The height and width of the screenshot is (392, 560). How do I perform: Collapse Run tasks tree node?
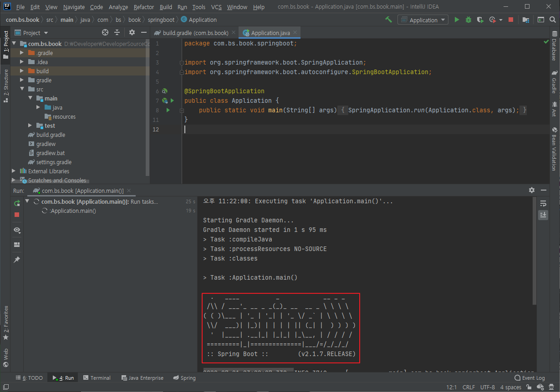click(27, 201)
